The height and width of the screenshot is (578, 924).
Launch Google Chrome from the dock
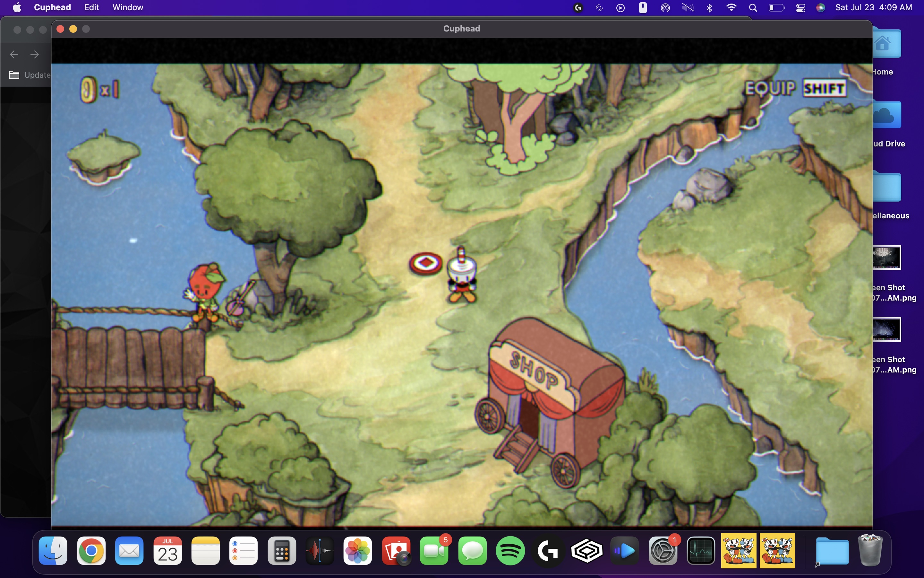pos(91,550)
